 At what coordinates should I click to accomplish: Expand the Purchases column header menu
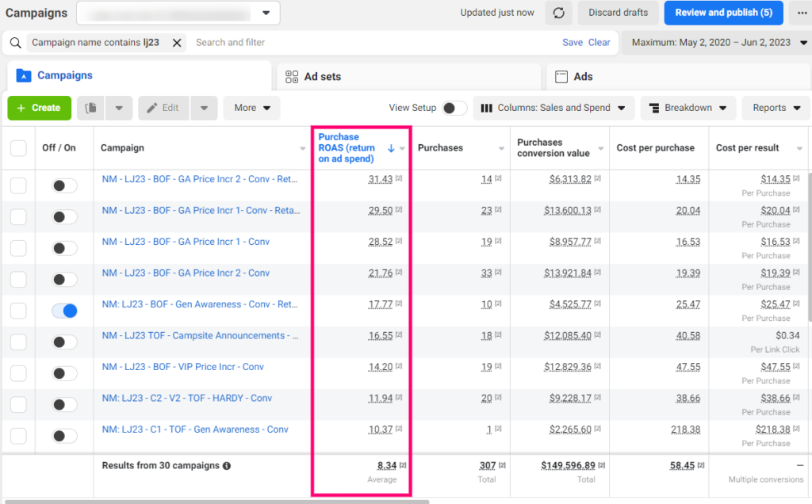(x=501, y=148)
